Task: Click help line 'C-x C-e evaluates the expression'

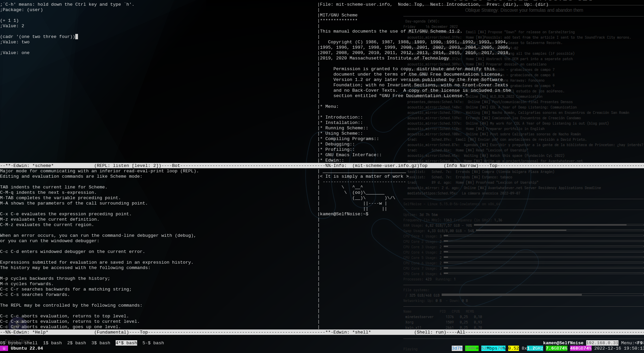Action: [66, 214]
